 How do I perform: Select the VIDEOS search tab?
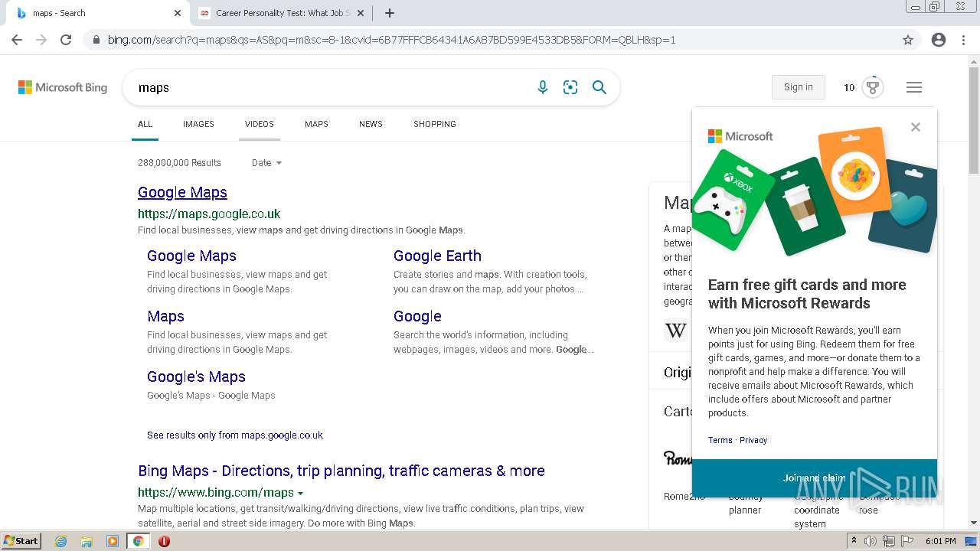260,124
